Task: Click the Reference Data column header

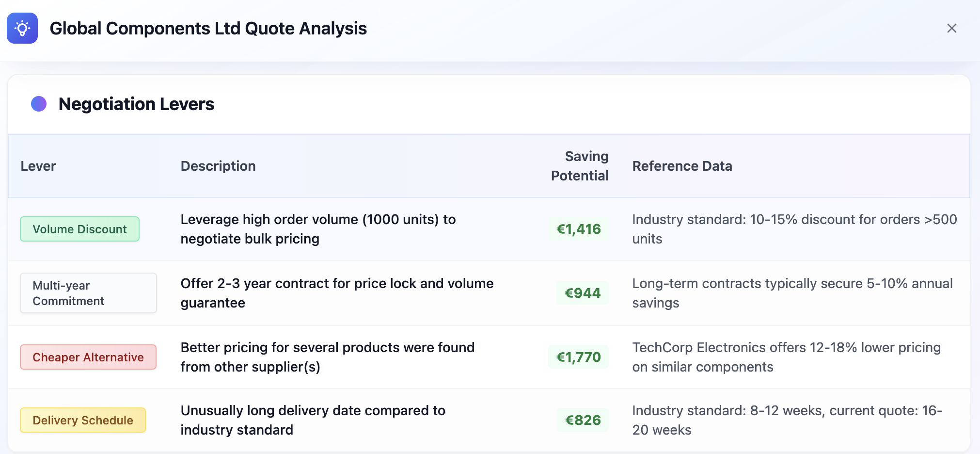Action: (682, 166)
